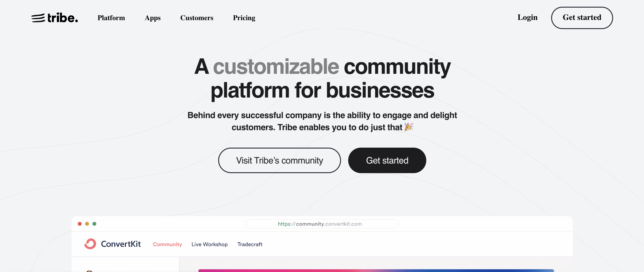The image size is (644, 272).
Task: Open the Platform menu item
Action: pos(111,18)
